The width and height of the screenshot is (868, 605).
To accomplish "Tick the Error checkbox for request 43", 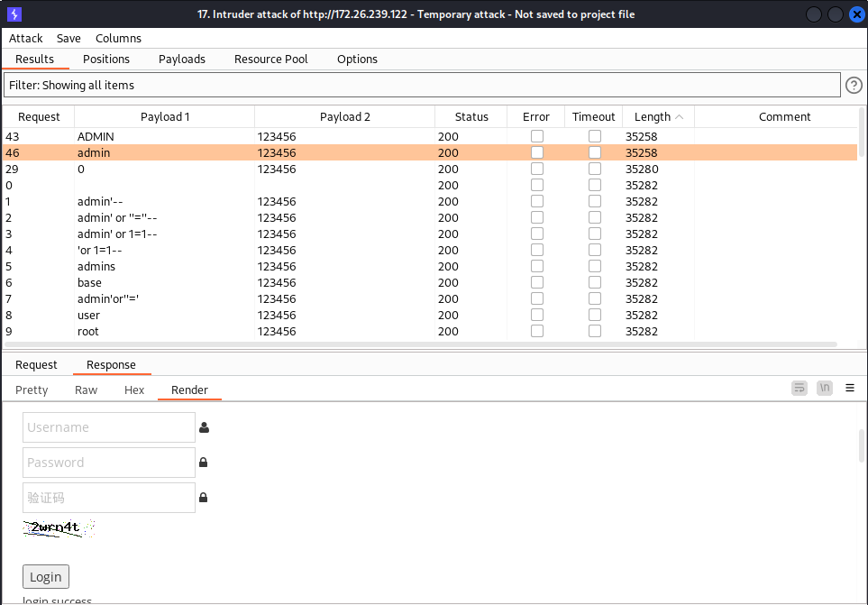I will tap(537, 136).
